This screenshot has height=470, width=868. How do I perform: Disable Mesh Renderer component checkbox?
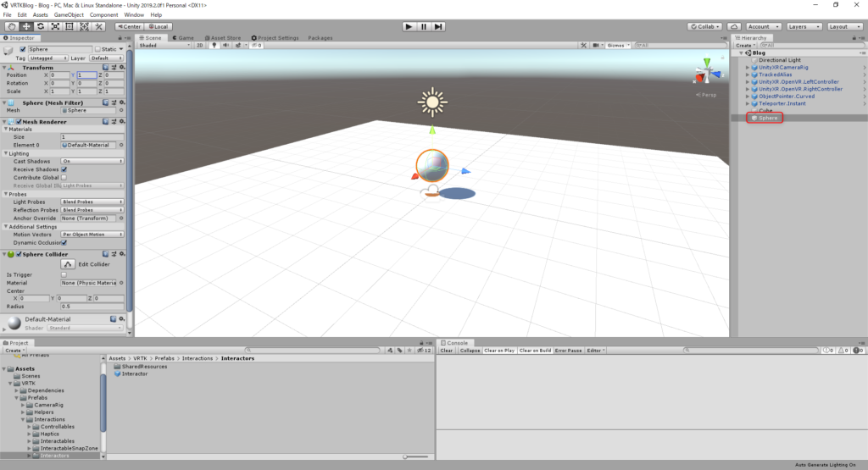click(x=19, y=122)
